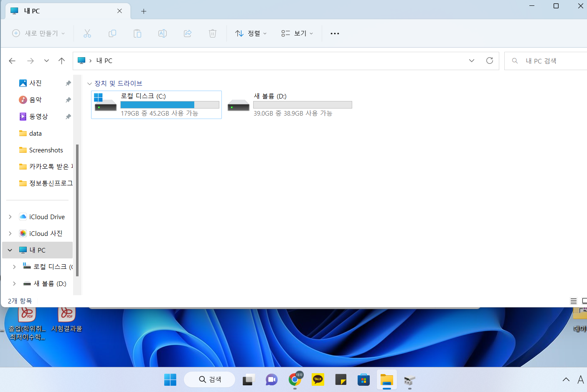This screenshot has width=587, height=392.
Task: Click the Delete trash can icon
Action: pos(213,33)
